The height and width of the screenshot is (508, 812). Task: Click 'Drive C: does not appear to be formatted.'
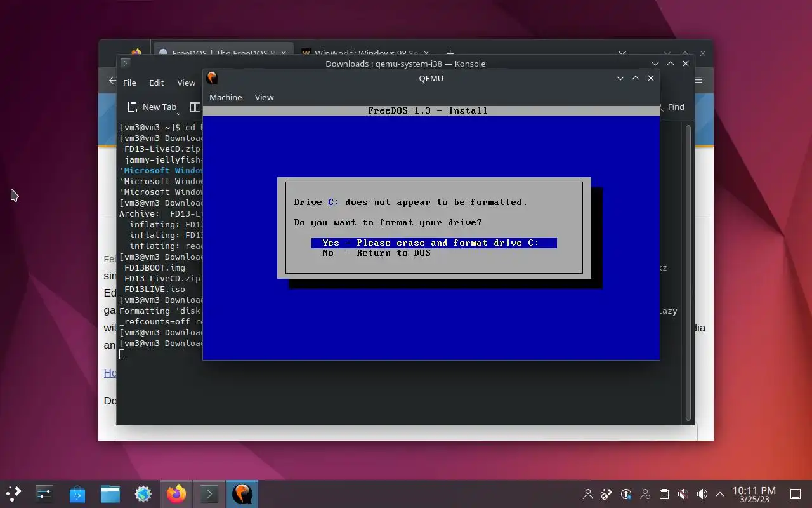pos(410,202)
